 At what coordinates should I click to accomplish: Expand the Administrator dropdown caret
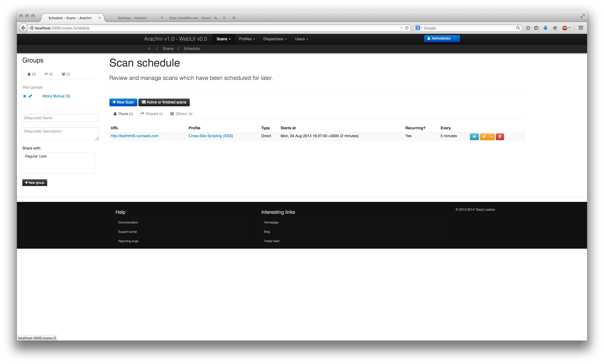pos(456,38)
